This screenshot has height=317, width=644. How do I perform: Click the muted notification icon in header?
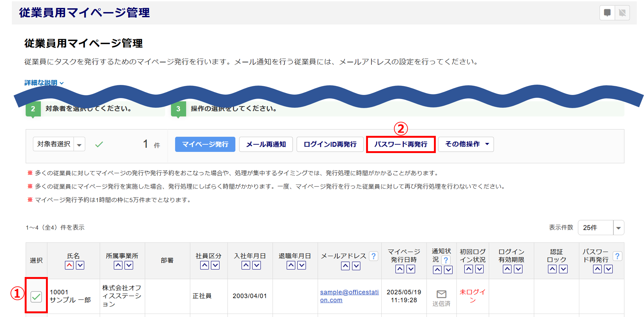click(622, 13)
